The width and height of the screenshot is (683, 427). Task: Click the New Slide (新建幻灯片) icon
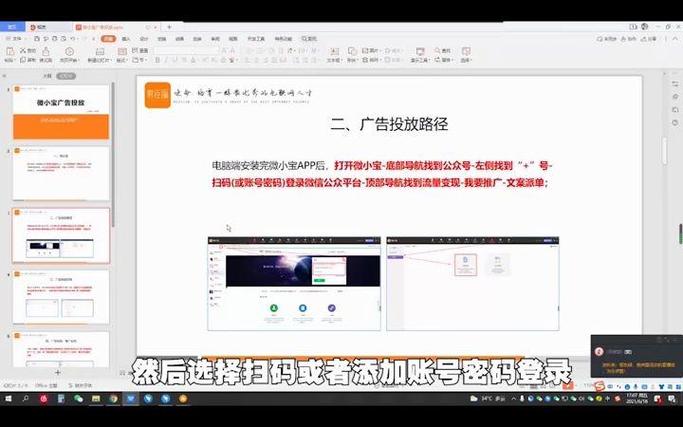(x=100, y=51)
